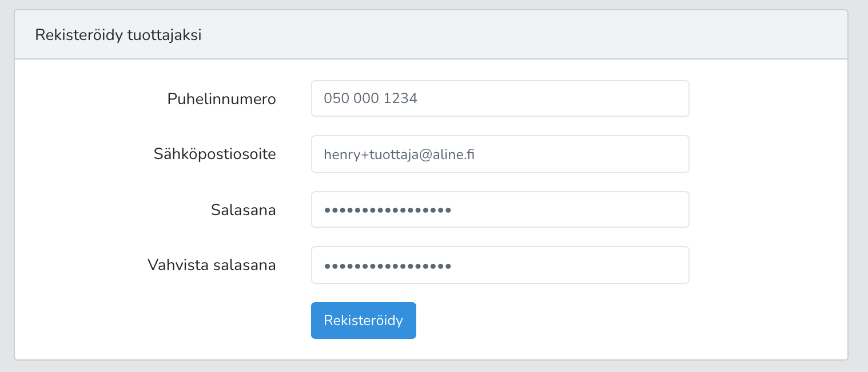
Task: Click the Vahvista salasana label
Action: coord(212,265)
